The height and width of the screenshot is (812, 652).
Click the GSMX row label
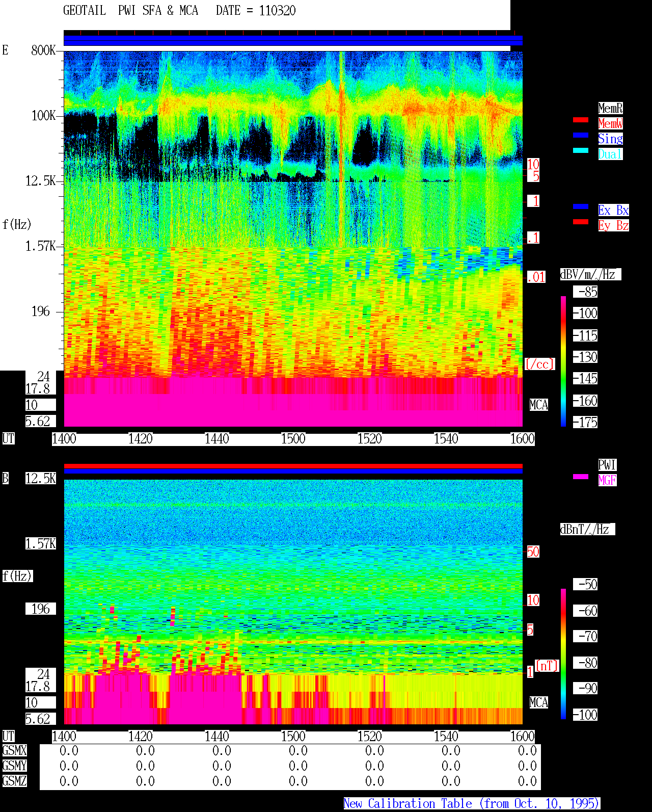(14, 750)
